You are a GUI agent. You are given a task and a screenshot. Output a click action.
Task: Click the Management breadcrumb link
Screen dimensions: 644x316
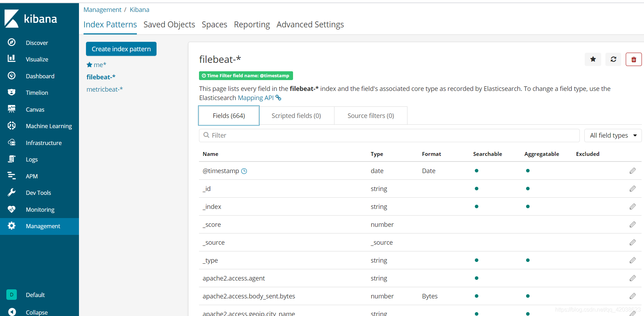102,10
